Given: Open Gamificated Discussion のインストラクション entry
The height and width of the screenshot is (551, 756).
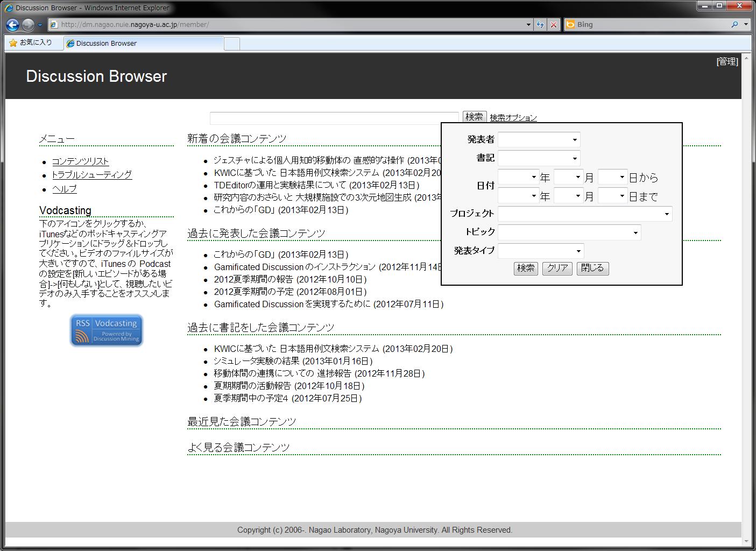Looking at the screenshot, I should (x=327, y=267).
